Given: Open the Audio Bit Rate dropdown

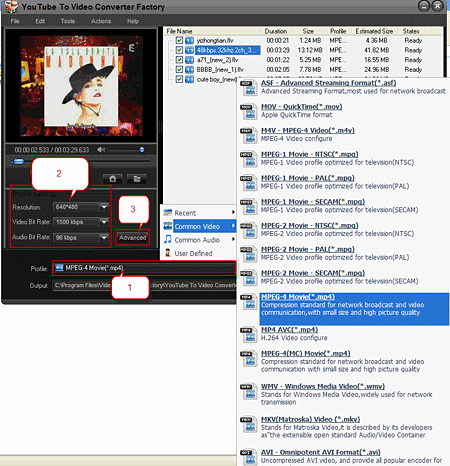Looking at the screenshot, I should (104, 237).
